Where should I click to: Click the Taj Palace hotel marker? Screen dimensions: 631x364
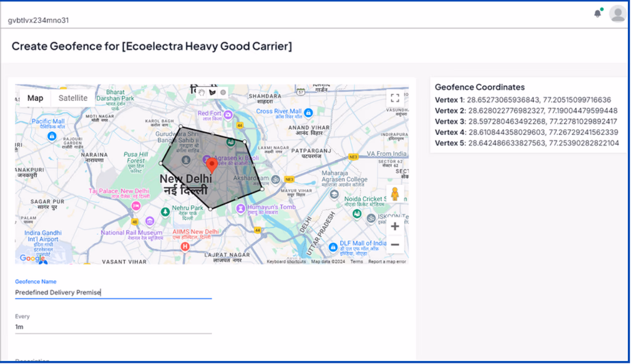pos(136,206)
